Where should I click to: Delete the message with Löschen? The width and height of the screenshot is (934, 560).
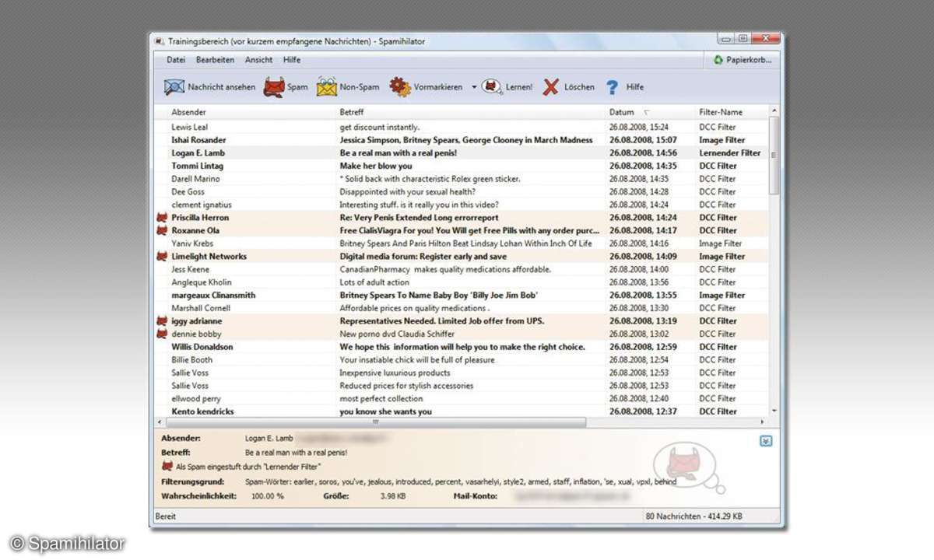[568, 87]
